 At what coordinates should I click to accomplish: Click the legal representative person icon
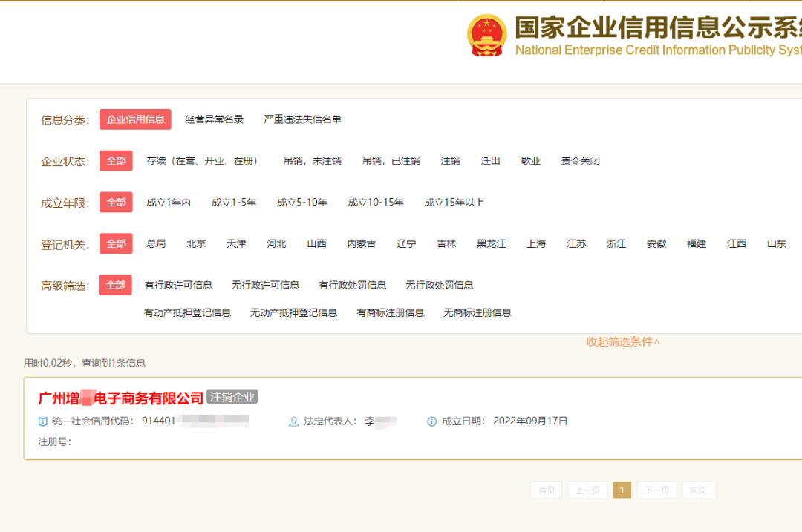294,421
